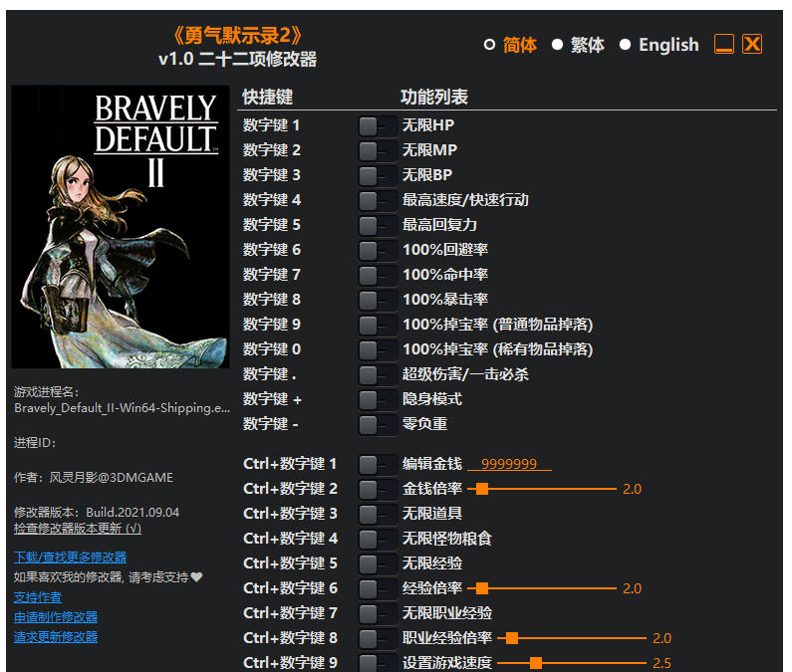Toggle 零负重 switch
The height and width of the screenshot is (672, 792).
(378, 424)
